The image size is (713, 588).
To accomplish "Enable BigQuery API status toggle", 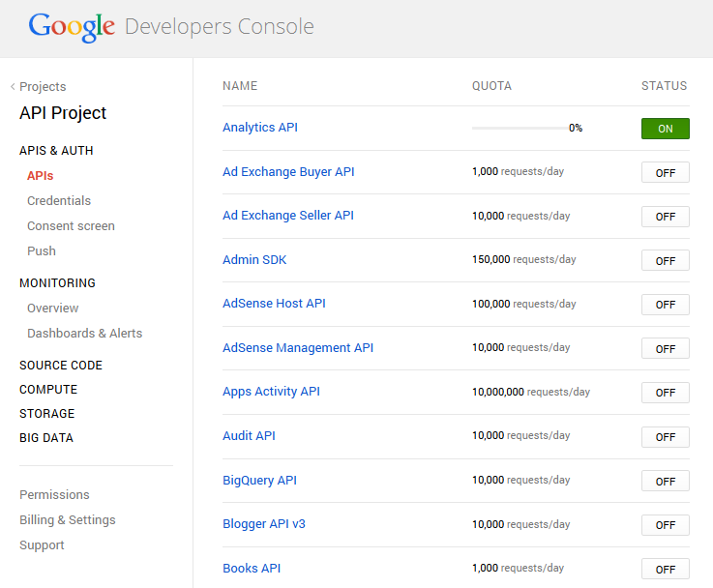I will coord(666,482).
